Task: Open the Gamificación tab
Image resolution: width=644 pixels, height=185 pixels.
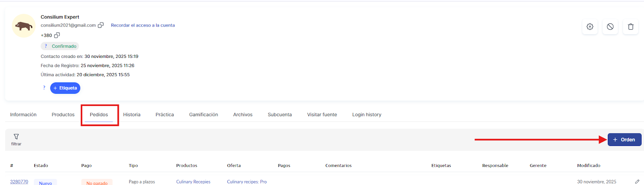Action: pos(203,115)
